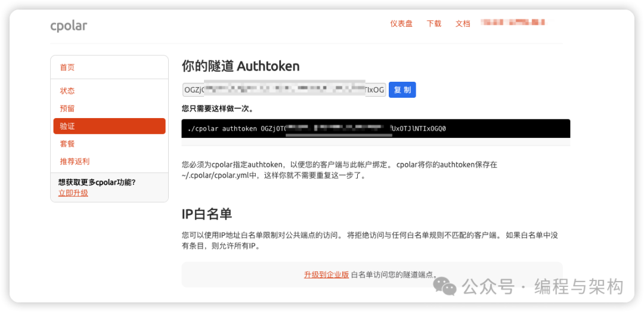Select the 验证 sidebar item

coord(109,126)
